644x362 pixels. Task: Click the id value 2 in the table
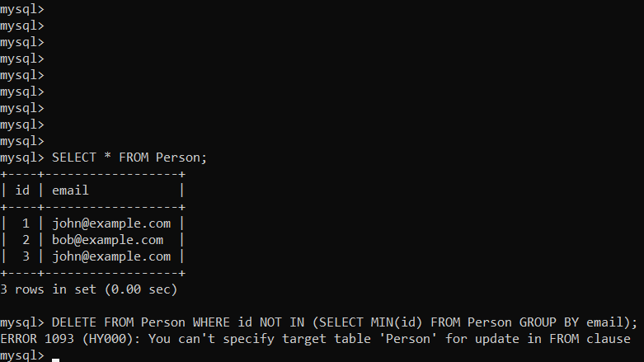pos(26,240)
